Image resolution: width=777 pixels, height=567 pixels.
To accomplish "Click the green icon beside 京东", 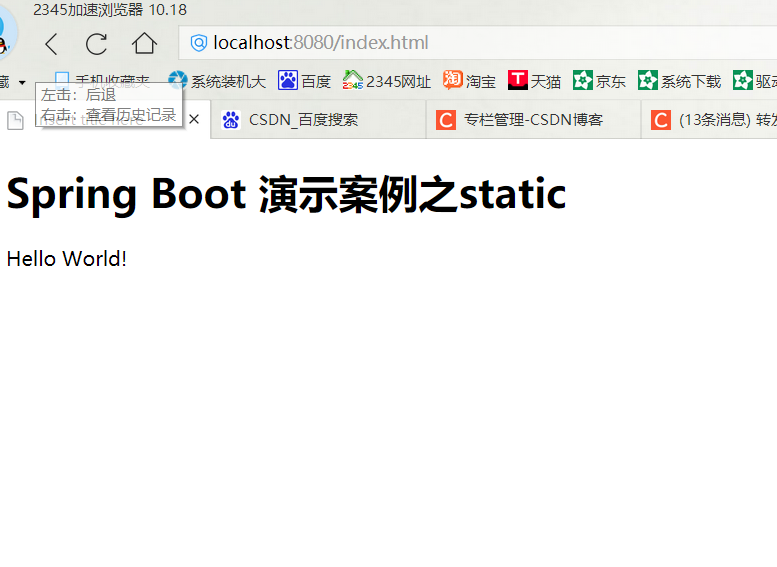I will [x=583, y=80].
